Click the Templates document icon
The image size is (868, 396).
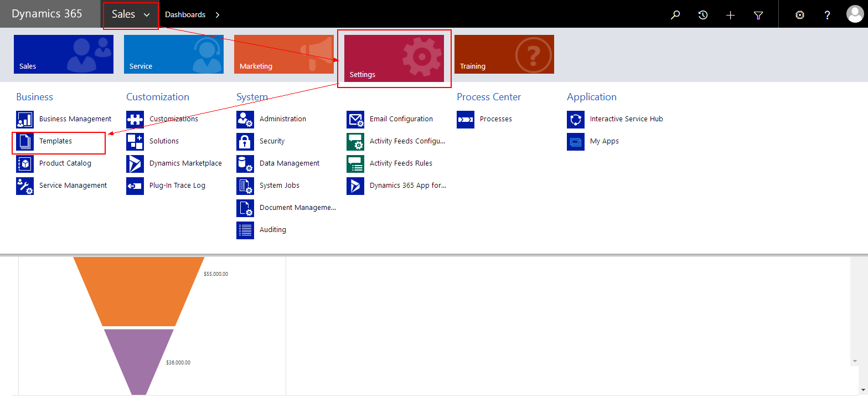25,141
